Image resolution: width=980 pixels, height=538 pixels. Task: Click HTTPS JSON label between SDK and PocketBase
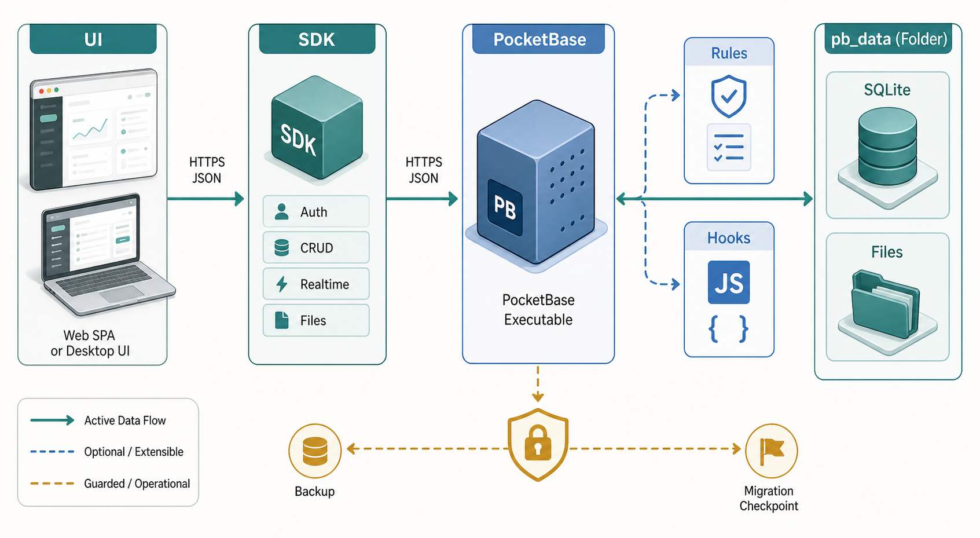[424, 170]
